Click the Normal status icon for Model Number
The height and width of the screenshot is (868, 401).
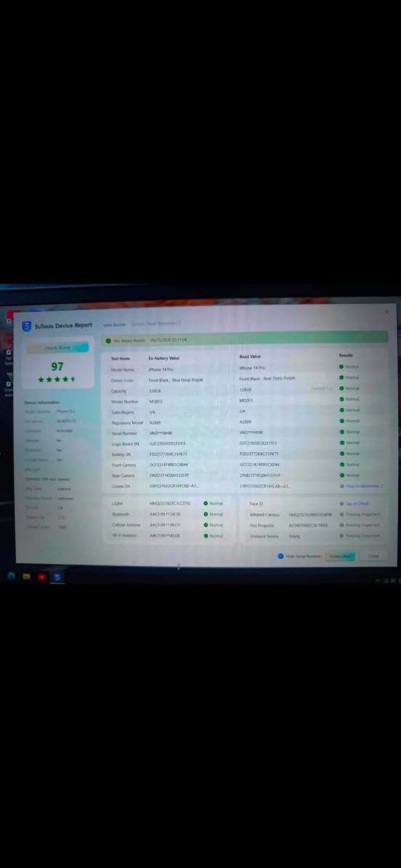point(341,399)
